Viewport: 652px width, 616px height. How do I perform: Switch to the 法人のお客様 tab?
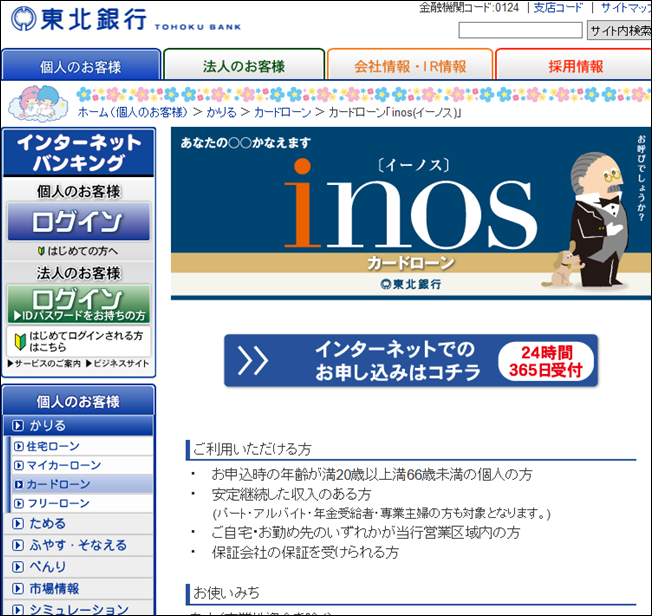(244, 64)
